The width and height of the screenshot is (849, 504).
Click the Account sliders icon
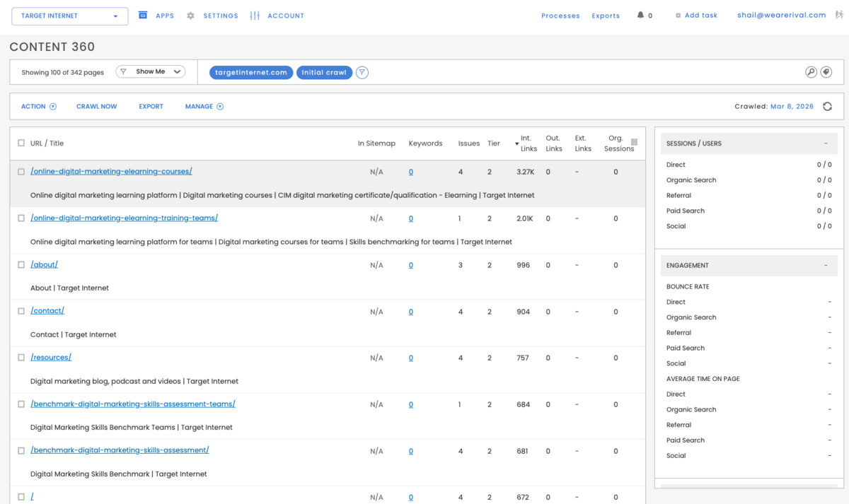pos(255,16)
